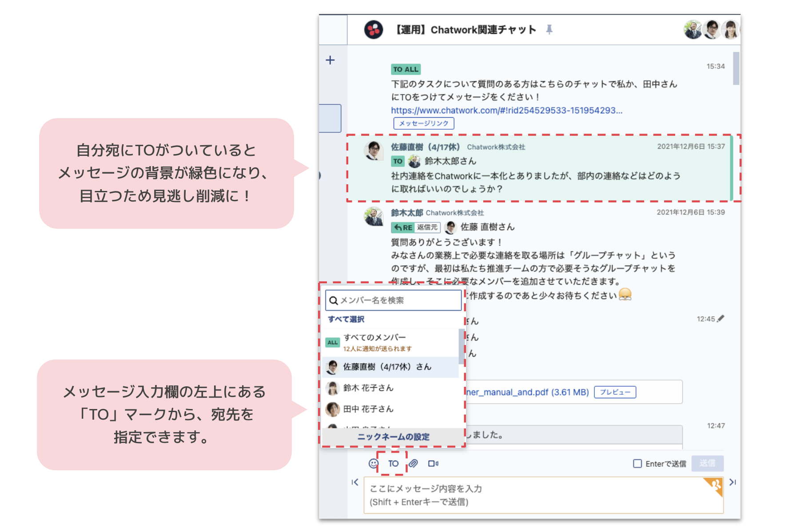Click sender name 鈴木太郎 above the RE badge
Image resolution: width=804 pixels, height=532 pixels.
407,213
